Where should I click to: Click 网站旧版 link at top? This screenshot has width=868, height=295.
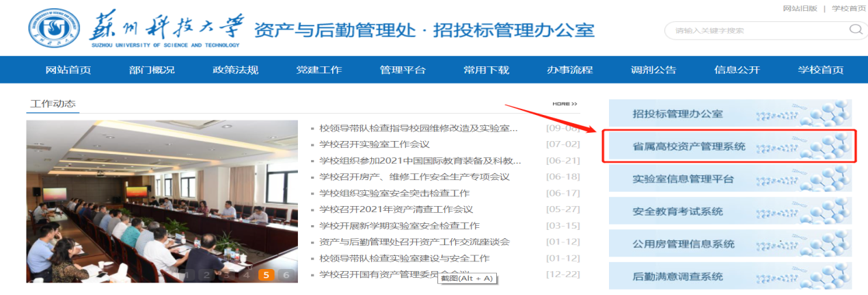pos(799,8)
